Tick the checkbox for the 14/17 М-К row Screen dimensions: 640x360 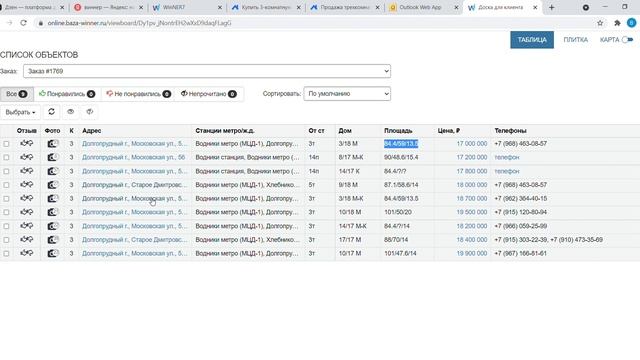coord(6,226)
